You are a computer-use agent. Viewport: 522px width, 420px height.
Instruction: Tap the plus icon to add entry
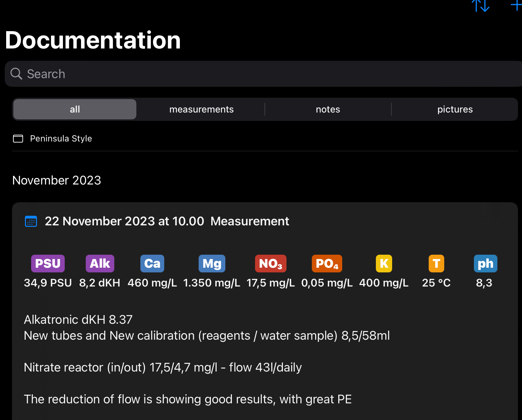pyautogui.click(x=516, y=5)
